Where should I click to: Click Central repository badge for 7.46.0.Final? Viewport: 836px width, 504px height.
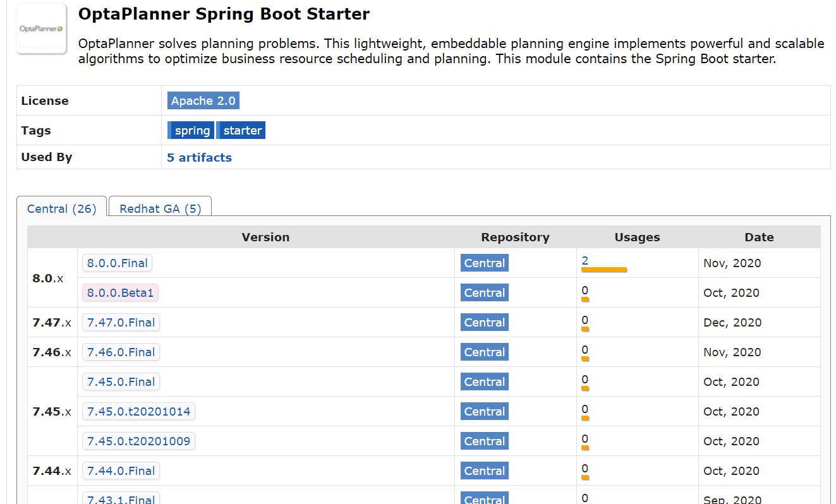485,352
